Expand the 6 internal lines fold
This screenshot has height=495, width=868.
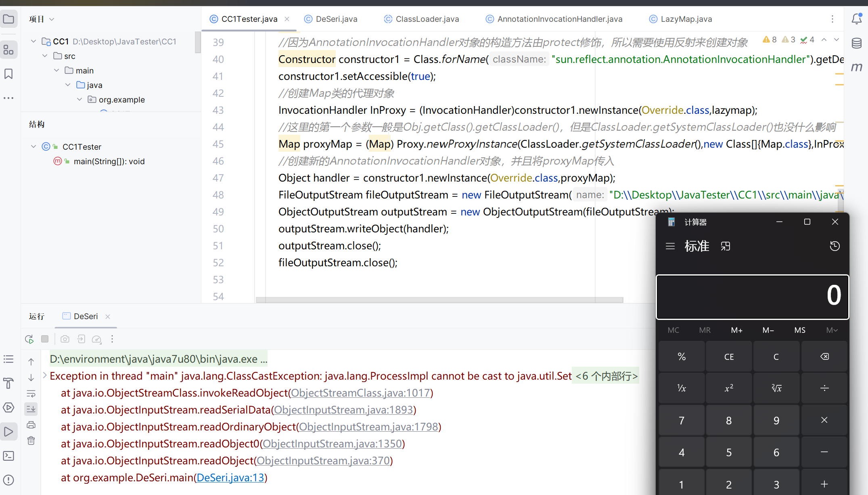coord(606,376)
